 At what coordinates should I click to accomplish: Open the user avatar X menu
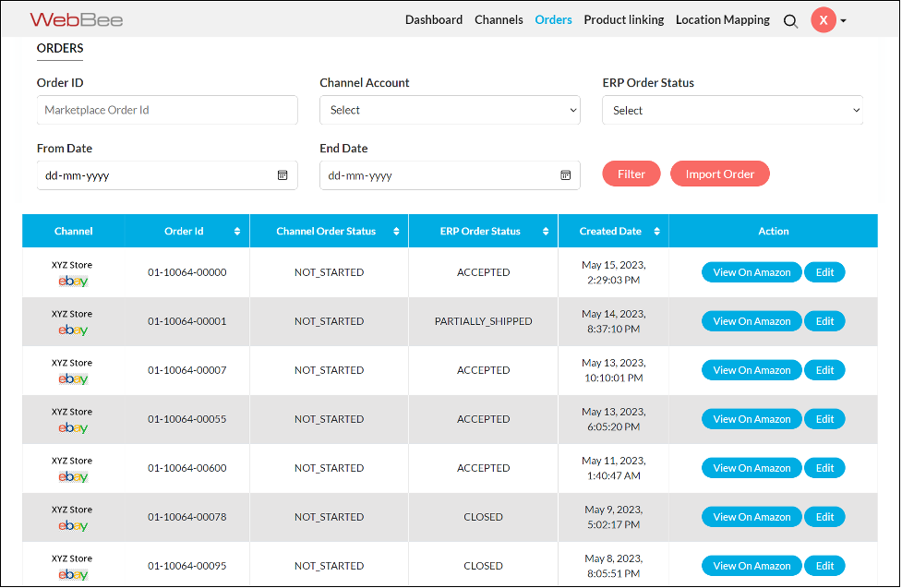point(824,20)
